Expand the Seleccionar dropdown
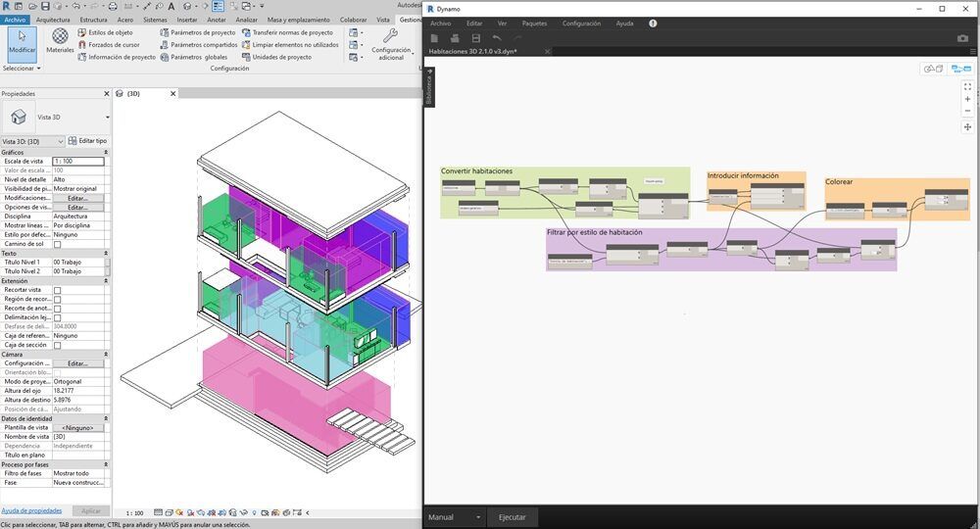 (22, 69)
